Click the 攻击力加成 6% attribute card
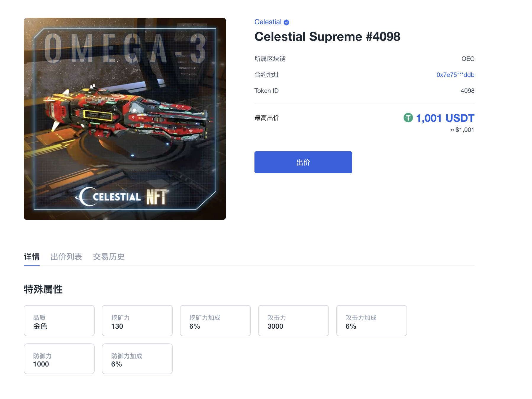The height and width of the screenshot is (399, 532). (x=372, y=321)
